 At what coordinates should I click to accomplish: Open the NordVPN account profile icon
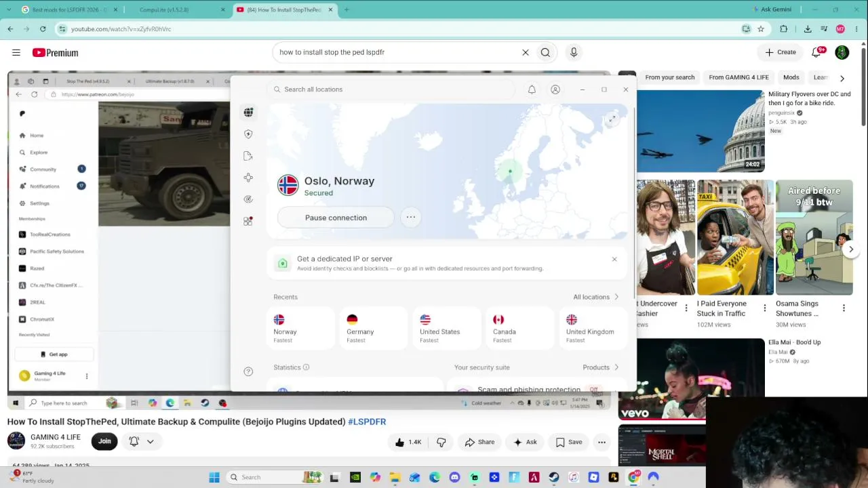point(555,89)
